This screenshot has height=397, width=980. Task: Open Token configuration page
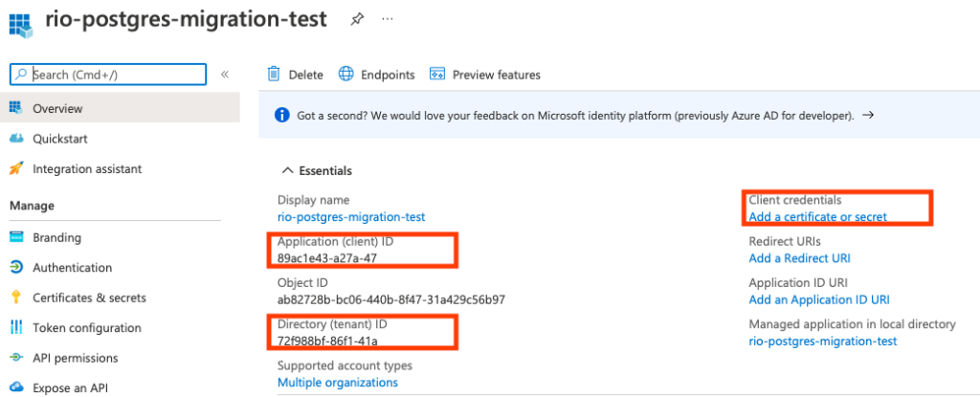tap(87, 327)
